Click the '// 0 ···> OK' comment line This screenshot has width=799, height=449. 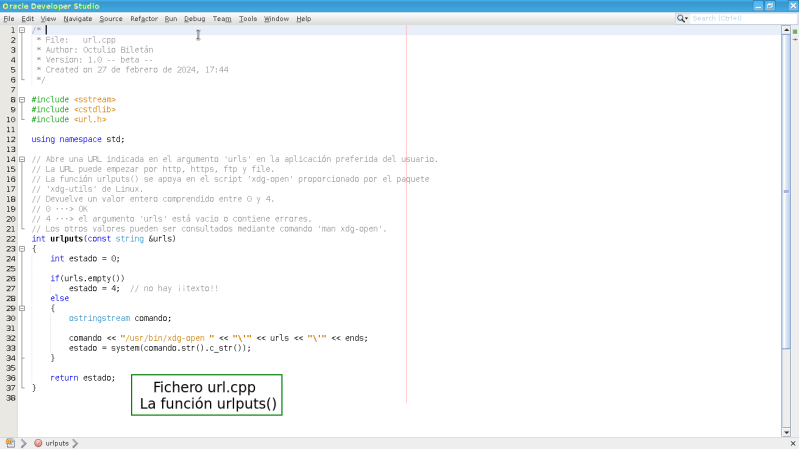point(60,209)
